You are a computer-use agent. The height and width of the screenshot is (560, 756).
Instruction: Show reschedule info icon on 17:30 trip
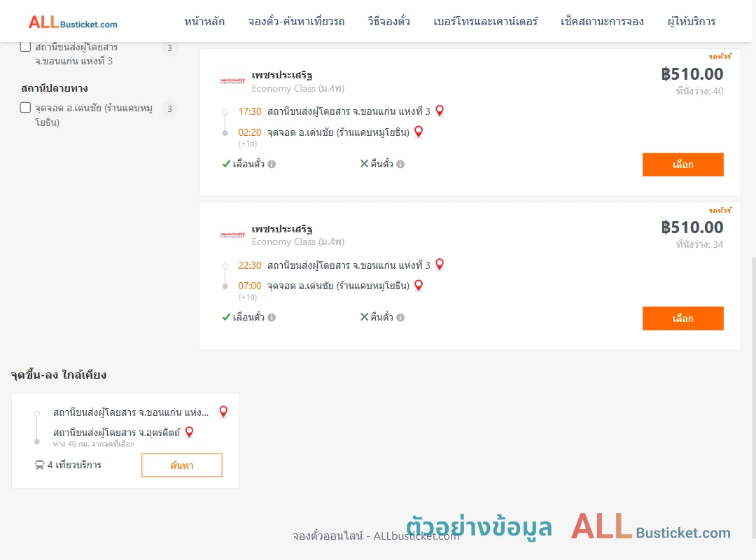[272, 164]
